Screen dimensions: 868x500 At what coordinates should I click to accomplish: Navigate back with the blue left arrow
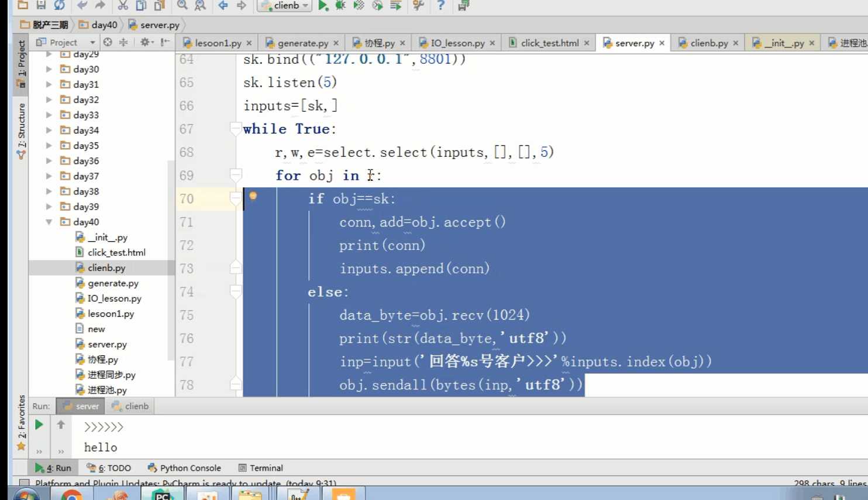tap(223, 5)
